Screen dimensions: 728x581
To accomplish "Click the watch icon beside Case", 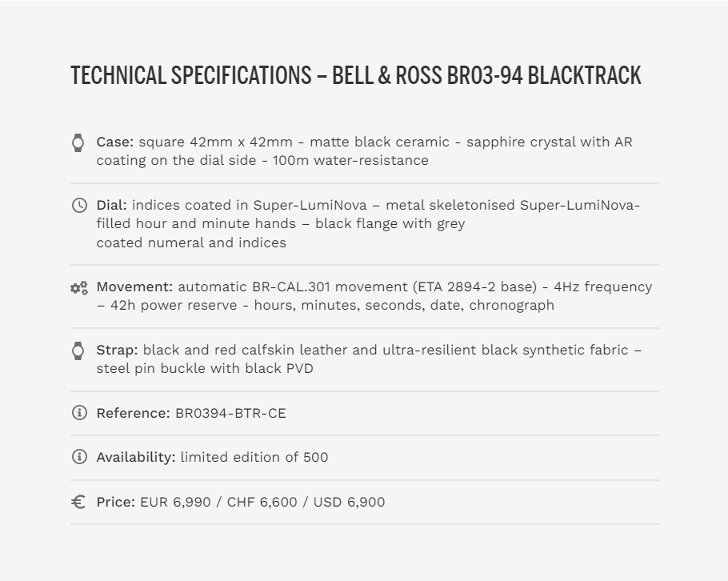I will 78,142.
